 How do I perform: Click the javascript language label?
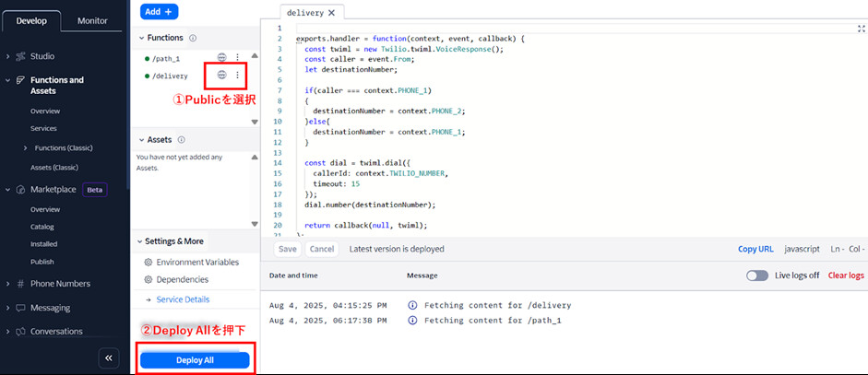pos(802,249)
